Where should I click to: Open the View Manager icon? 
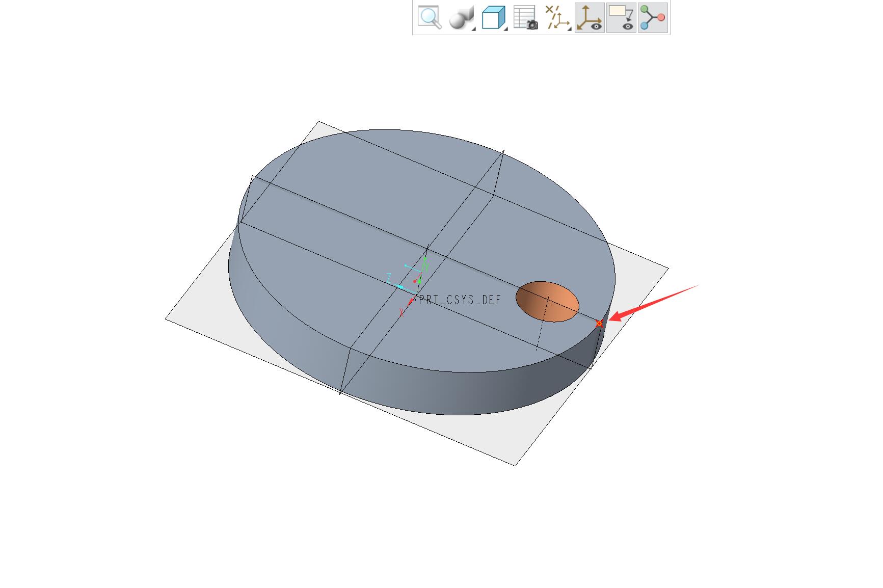(526, 18)
